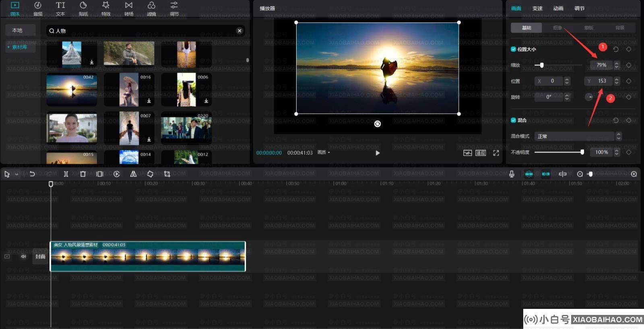This screenshot has height=329, width=644.
Task: Delete the selected clip
Action: (83, 174)
